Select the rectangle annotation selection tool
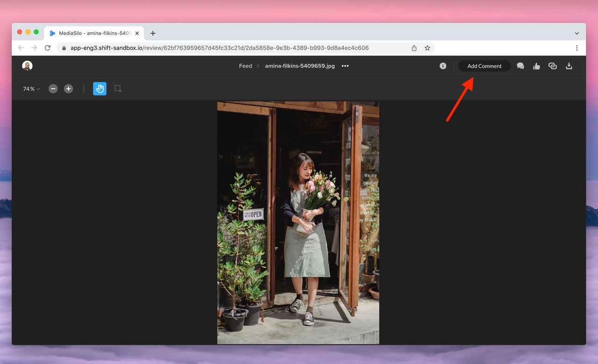 click(118, 89)
